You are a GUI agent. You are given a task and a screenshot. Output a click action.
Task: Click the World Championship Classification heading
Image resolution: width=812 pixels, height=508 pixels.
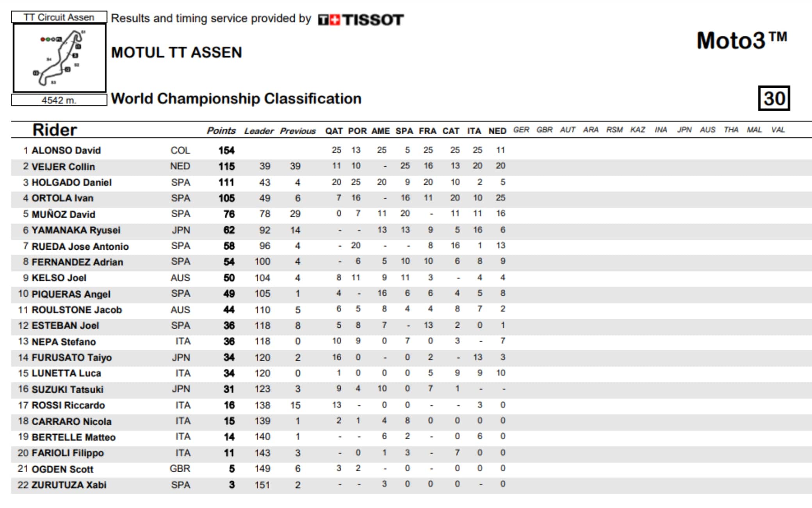236,99
